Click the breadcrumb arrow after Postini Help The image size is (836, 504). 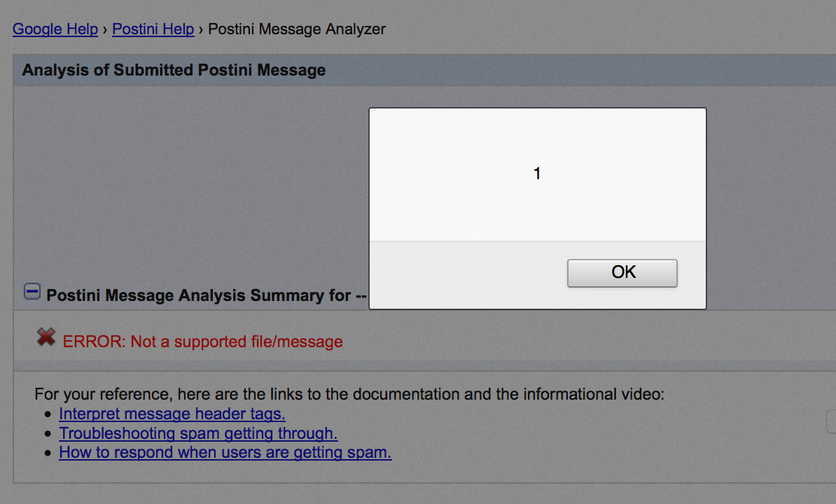tap(201, 29)
